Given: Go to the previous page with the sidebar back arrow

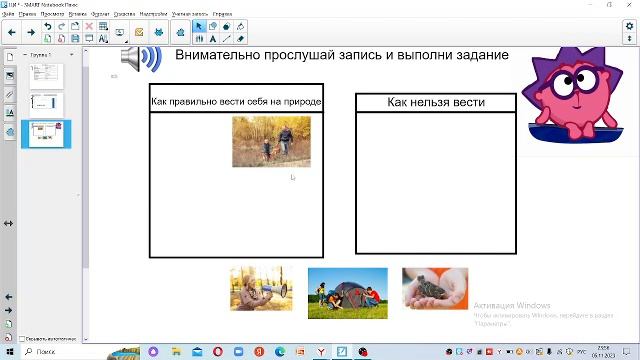Looking at the screenshot, I should (x=9, y=297).
